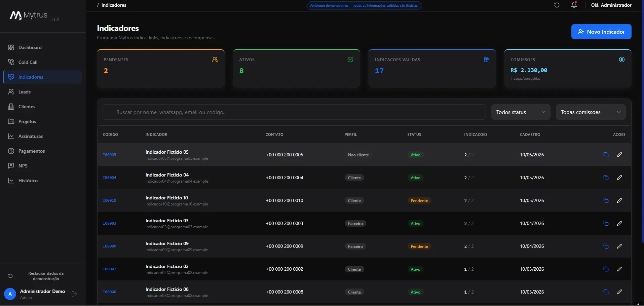Open code link I00010
The width and height of the screenshot is (644, 306).
pos(109,200)
